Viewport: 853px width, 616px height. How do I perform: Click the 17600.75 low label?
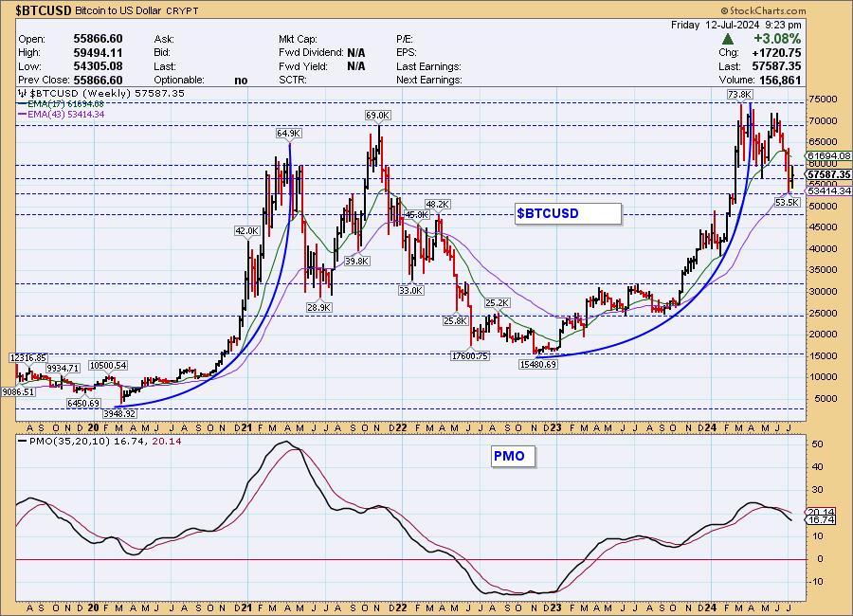[470, 356]
